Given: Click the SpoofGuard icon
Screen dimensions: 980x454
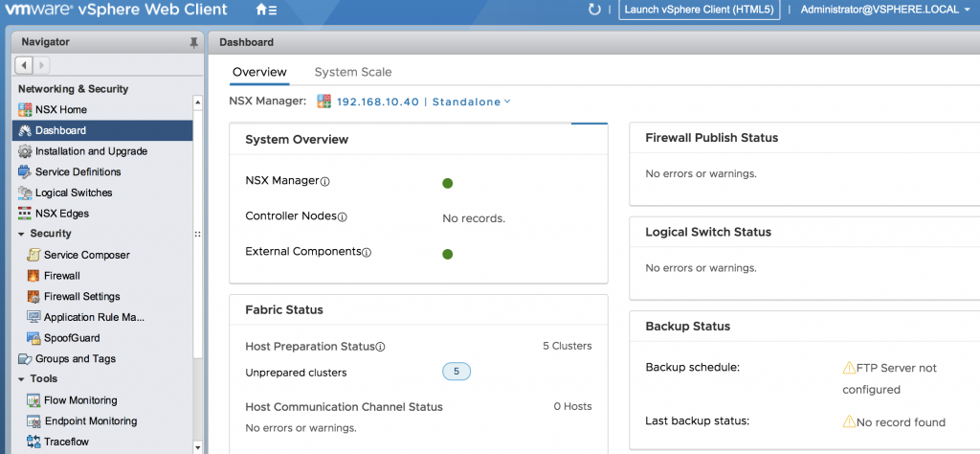Looking at the screenshot, I should pyautogui.click(x=33, y=338).
